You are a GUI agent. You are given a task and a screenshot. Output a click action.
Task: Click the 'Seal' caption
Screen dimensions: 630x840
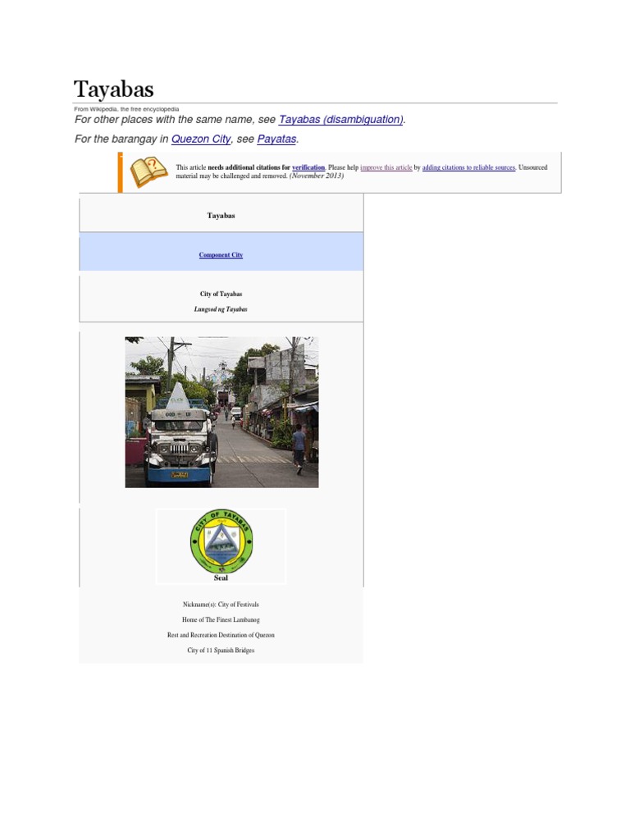coord(221,577)
